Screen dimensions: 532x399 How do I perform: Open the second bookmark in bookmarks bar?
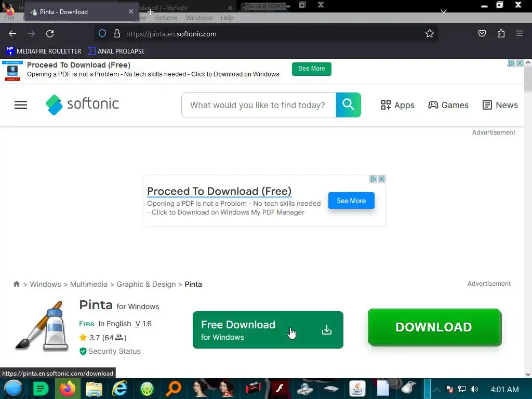[x=116, y=51]
